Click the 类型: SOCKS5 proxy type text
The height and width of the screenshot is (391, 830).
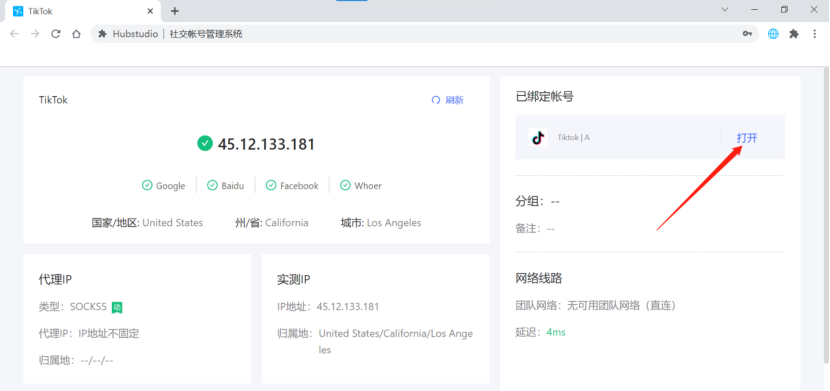[x=73, y=306]
